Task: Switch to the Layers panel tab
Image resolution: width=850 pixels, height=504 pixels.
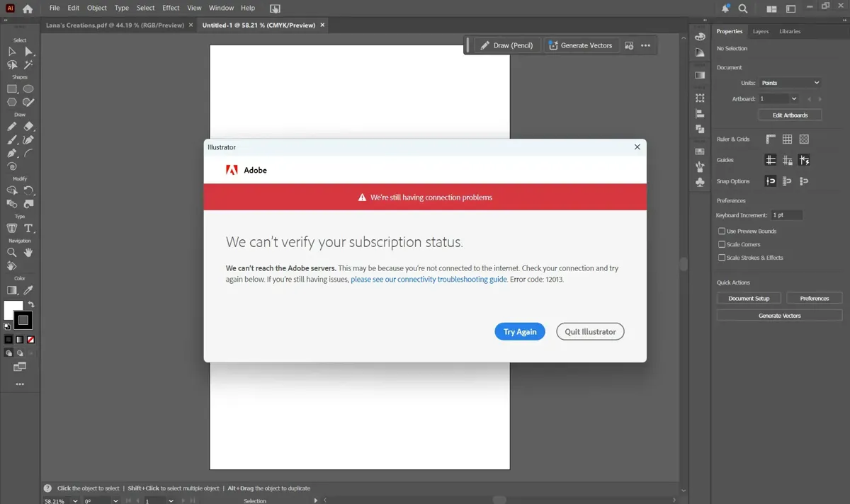Action: (x=760, y=31)
